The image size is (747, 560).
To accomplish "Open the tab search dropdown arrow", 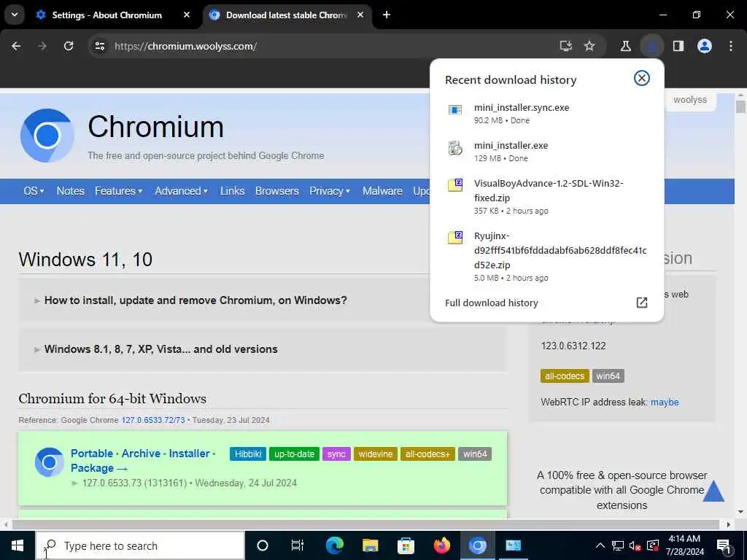I will tap(15, 15).
